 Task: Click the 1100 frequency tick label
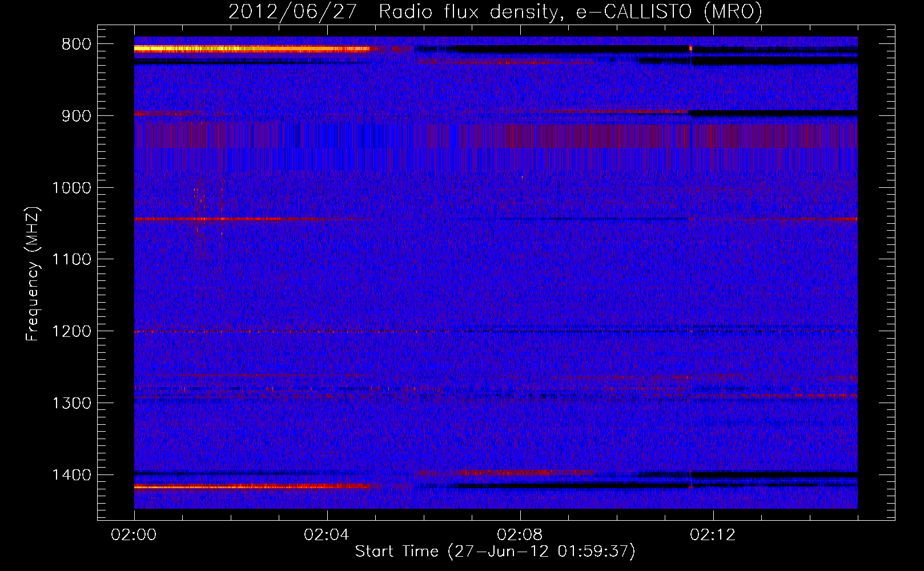click(71, 260)
